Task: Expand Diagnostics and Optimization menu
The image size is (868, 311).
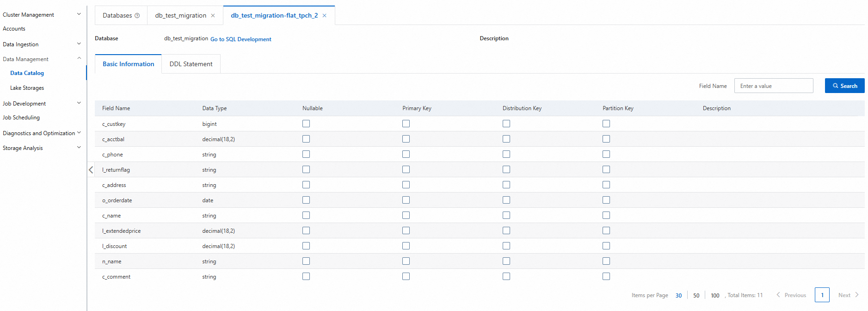Action: [79, 133]
